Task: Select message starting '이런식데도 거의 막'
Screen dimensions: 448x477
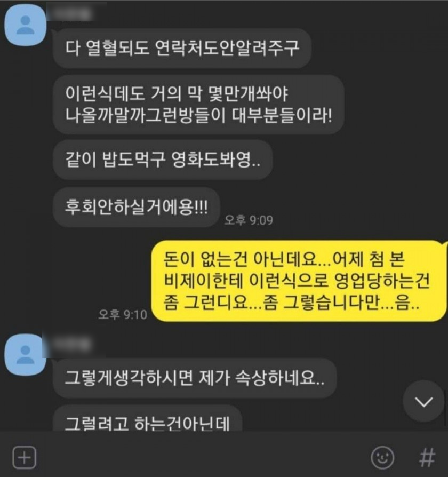Action: point(198,105)
